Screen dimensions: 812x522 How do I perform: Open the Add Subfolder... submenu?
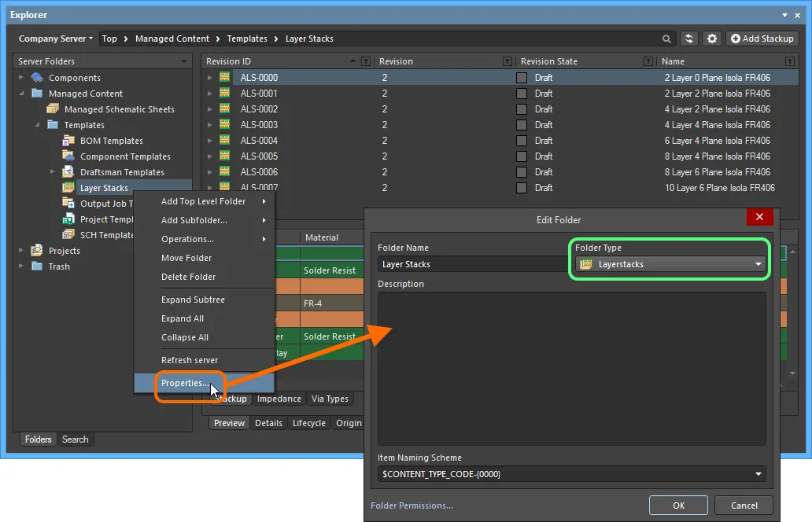[x=204, y=220]
